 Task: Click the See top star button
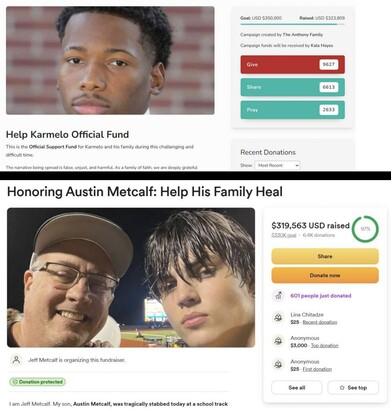click(x=353, y=388)
